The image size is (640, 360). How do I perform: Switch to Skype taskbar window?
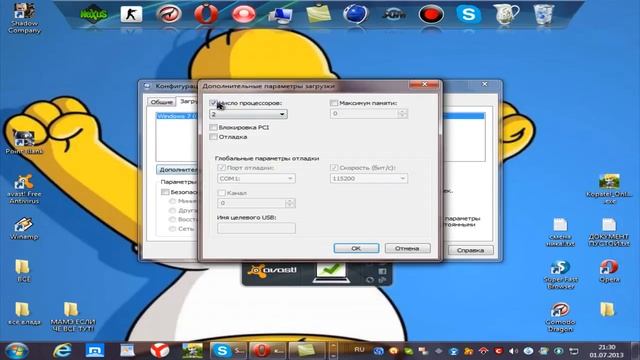(228, 351)
